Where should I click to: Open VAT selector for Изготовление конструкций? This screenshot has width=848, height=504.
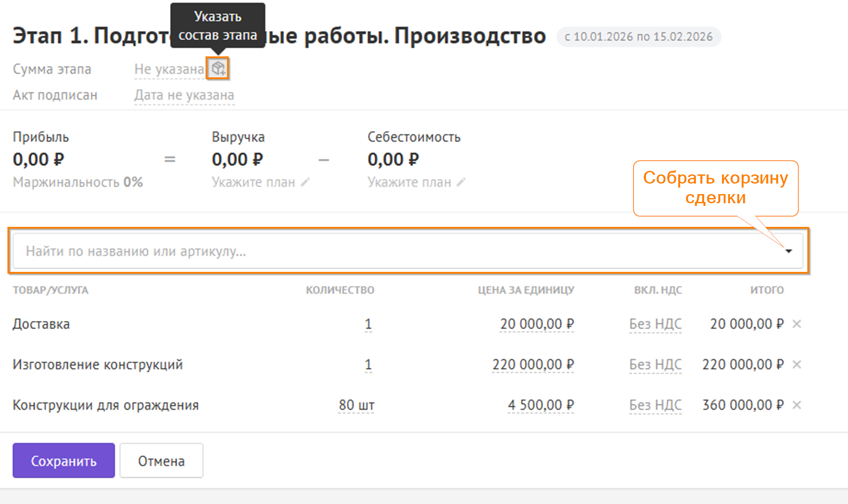pyautogui.click(x=655, y=364)
